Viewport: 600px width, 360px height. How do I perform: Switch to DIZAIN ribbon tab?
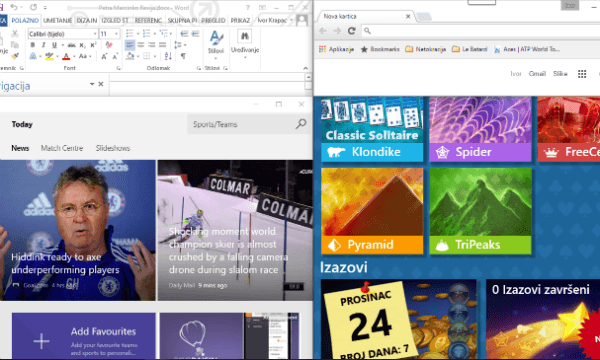[x=87, y=20]
